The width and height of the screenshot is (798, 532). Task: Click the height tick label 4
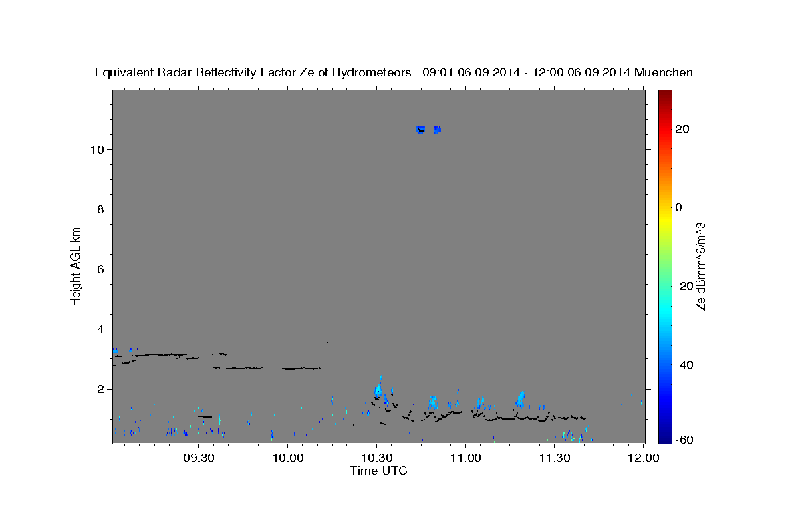point(100,329)
